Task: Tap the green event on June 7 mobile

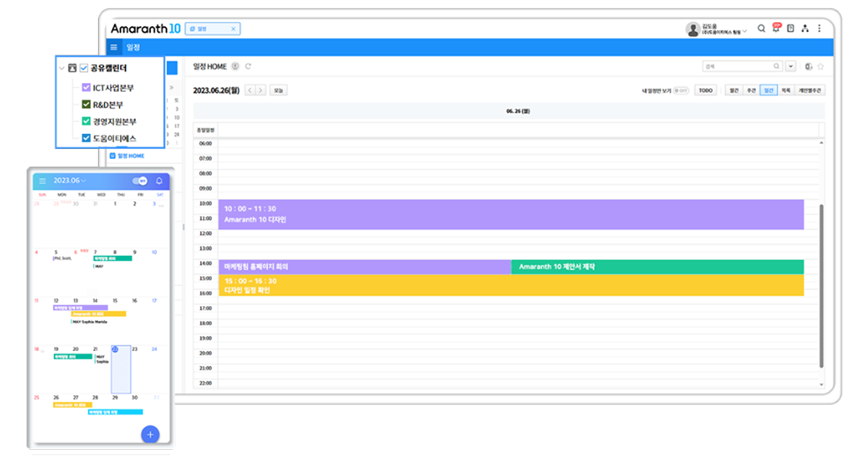Action: click(112, 258)
